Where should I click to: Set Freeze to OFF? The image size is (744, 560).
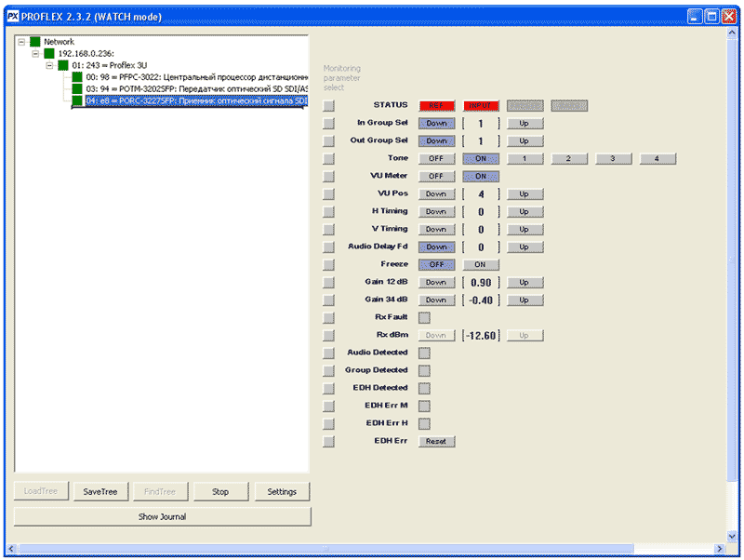tap(436, 265)
